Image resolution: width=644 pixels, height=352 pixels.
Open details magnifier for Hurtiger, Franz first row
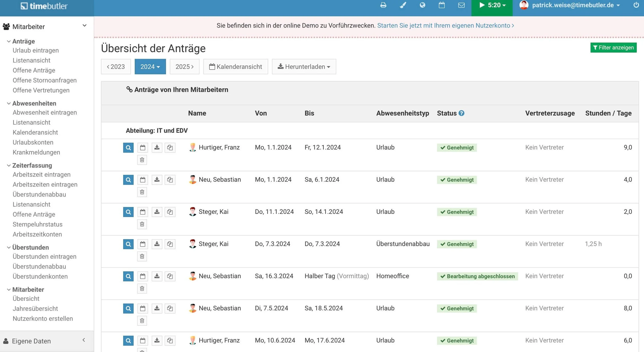click(128, 148)
